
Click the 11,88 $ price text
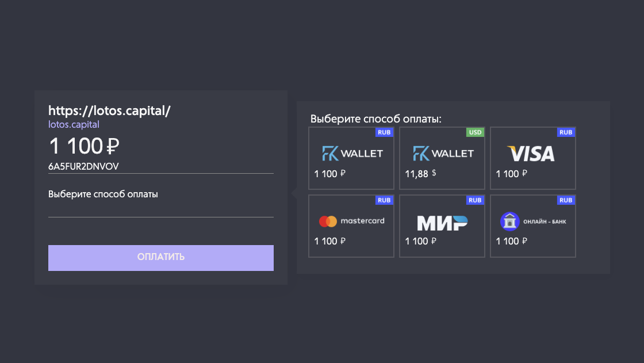click(x=420, y=174)
